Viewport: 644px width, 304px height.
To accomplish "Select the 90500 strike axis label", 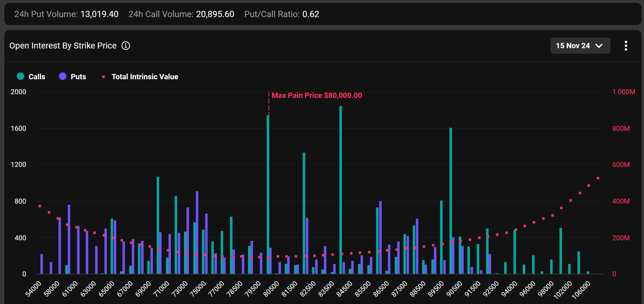I will (454, 289).
